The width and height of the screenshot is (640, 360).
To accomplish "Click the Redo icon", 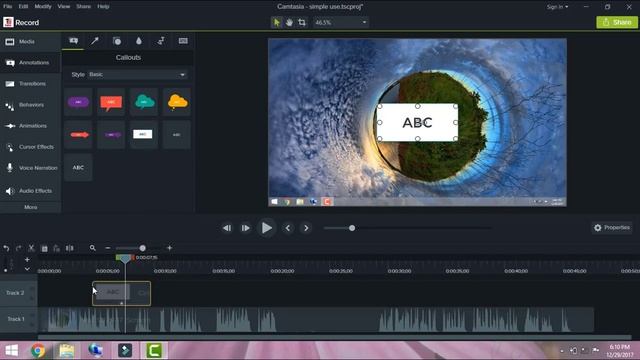I will (x=18, y=248).
